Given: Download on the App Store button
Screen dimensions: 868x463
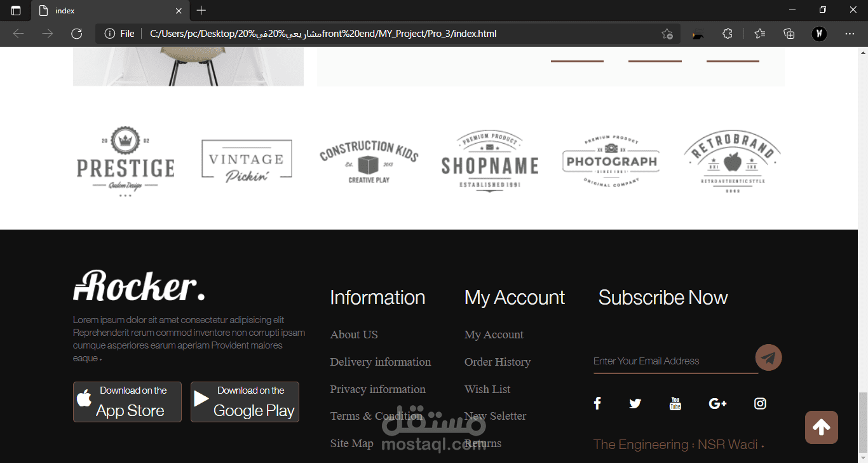Looking at the screenshot, I should click(127, 402).
